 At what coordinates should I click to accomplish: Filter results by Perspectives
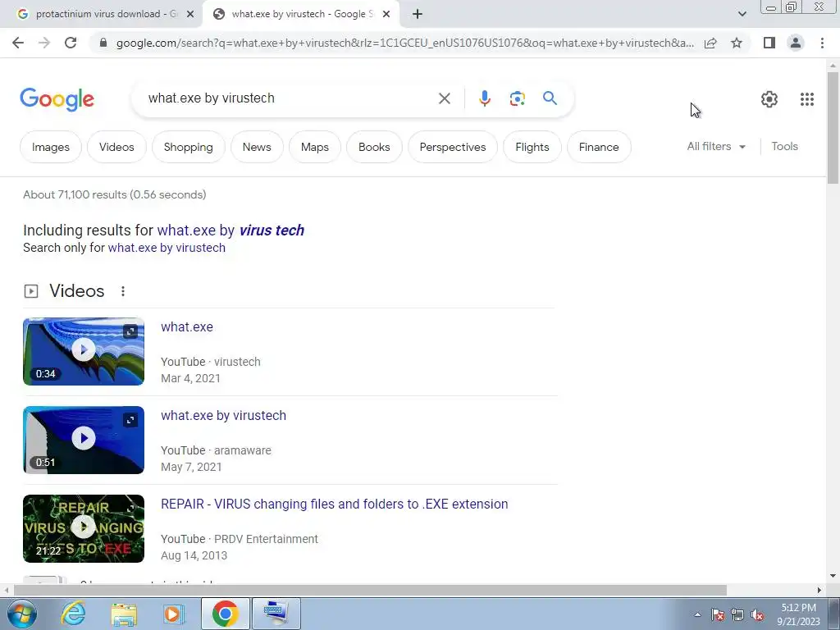pos(453,147)
